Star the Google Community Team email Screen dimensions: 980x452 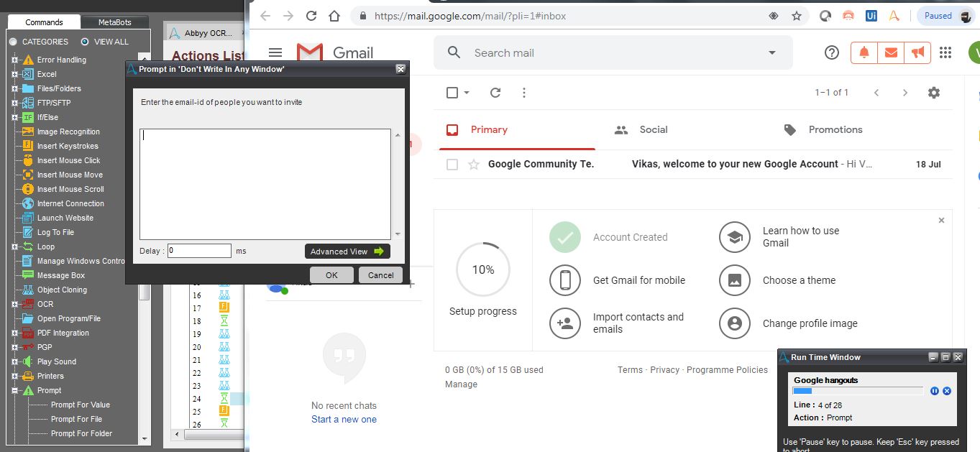(474, 165)
